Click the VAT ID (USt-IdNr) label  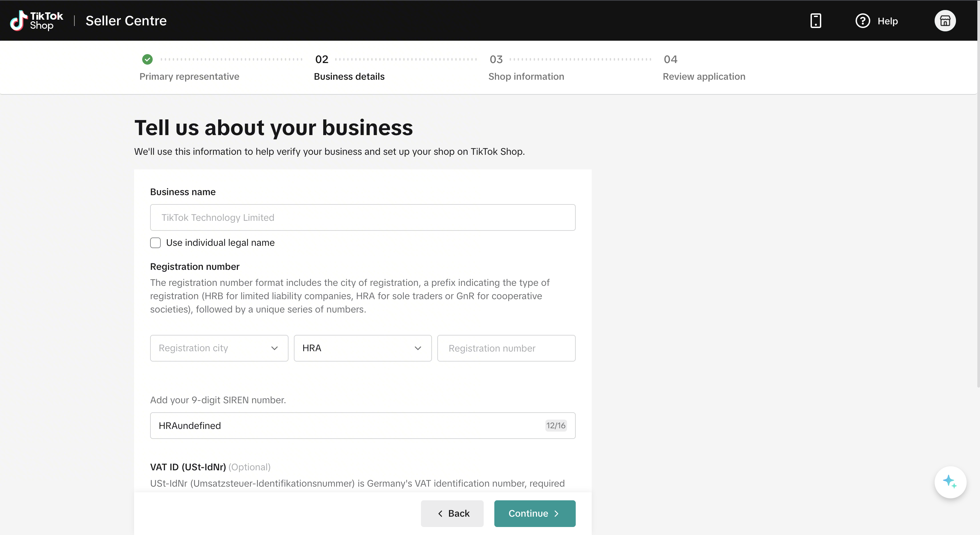tap(188, 467)
